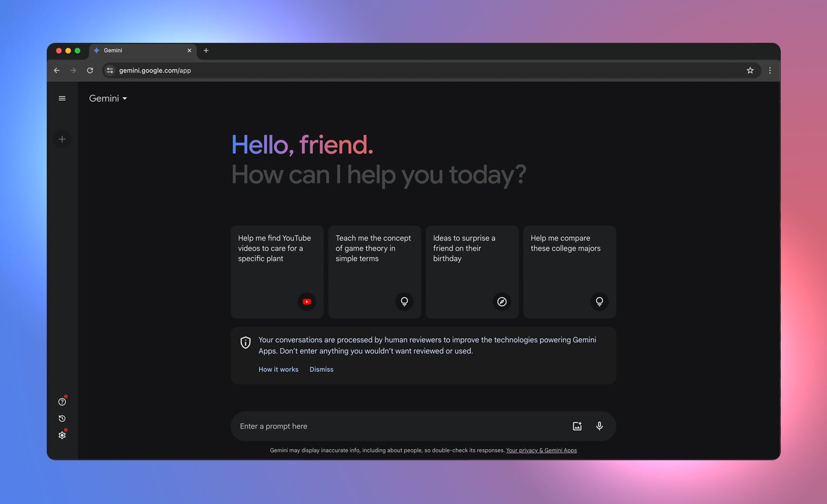
Task: Click the address bar URL gemini.google.com/app
Action: coord(155,71)
